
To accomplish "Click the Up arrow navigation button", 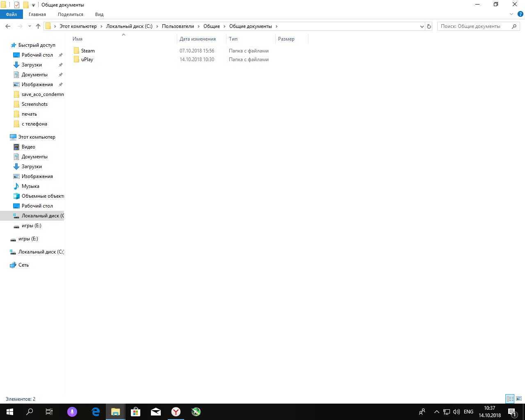I will 38,26.
